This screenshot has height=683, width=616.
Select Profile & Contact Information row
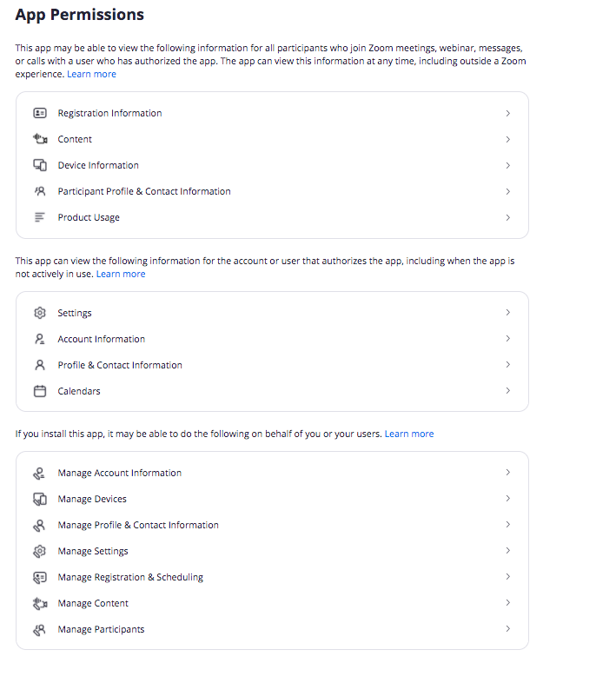tap(272, 365)
